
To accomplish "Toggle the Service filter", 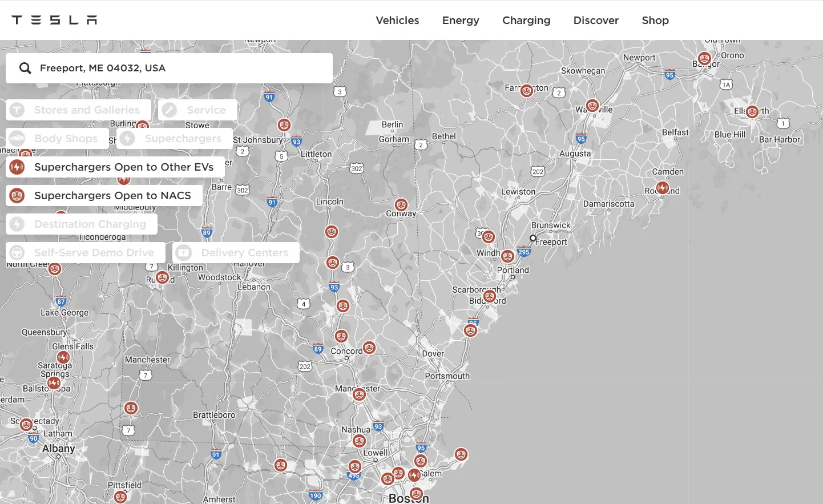I will 197,110.
